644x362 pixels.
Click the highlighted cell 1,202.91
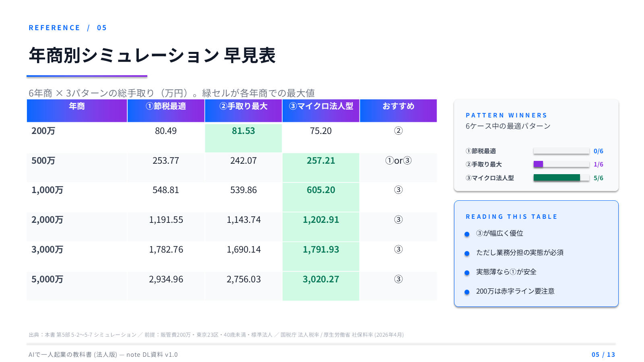[321, 227]
